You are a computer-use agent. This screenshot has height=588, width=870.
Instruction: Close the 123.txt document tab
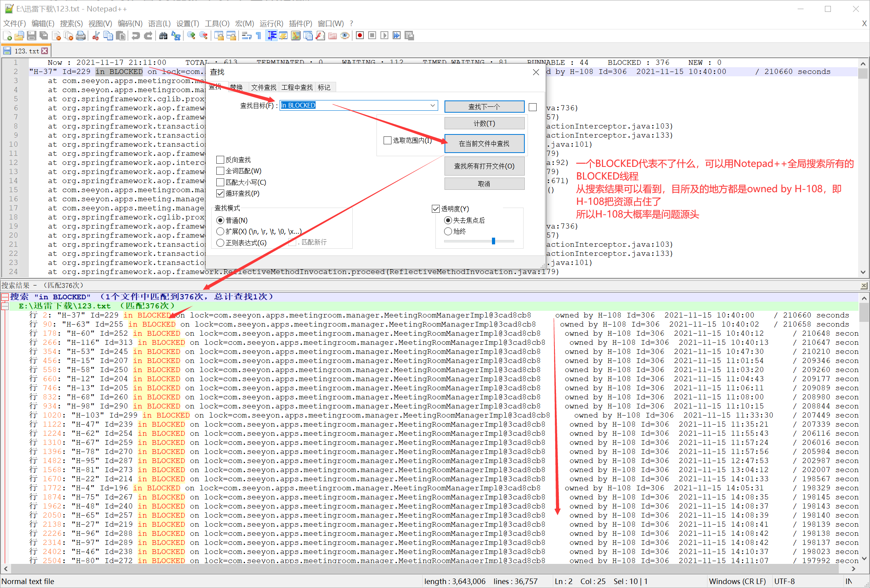coord(45,51)
